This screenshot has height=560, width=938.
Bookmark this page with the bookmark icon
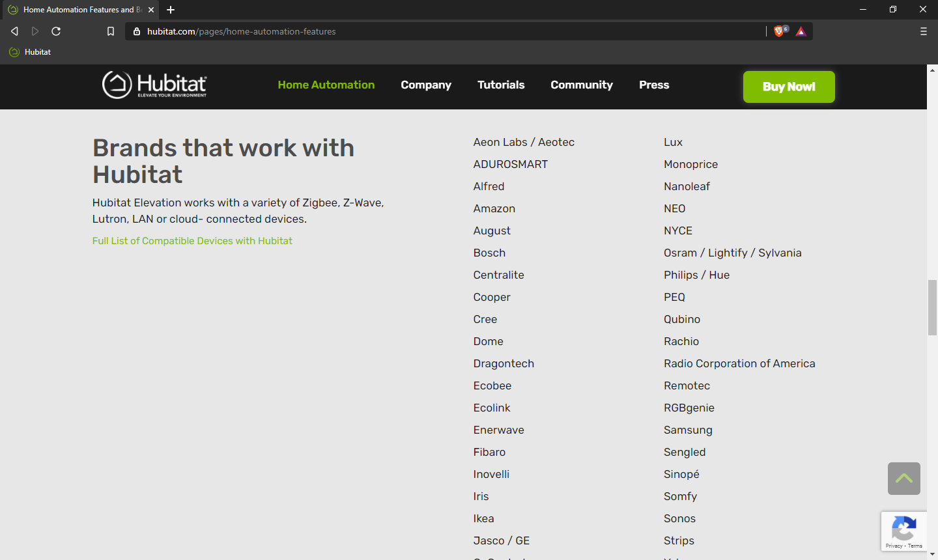coord(111,31)
